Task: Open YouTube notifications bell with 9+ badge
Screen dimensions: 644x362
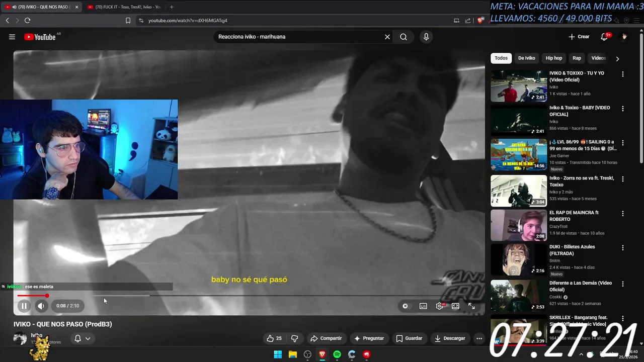Action: (x=604, y=37)
